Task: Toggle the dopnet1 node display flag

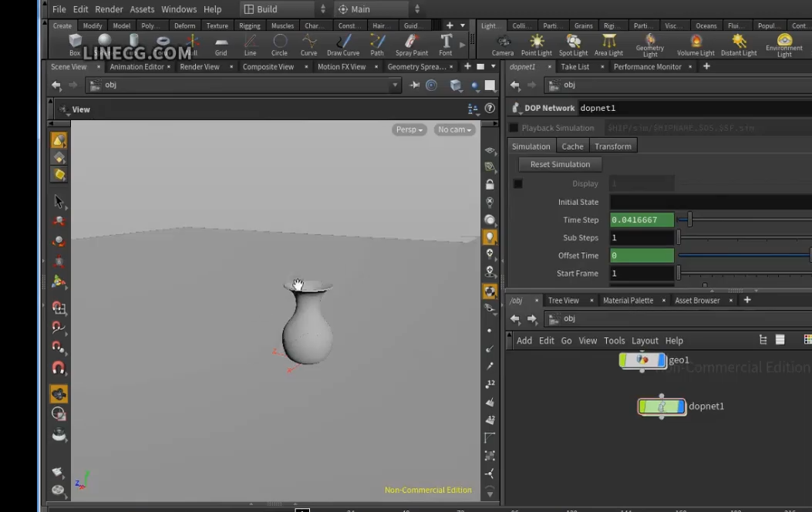Action: (x=680, y=406)
